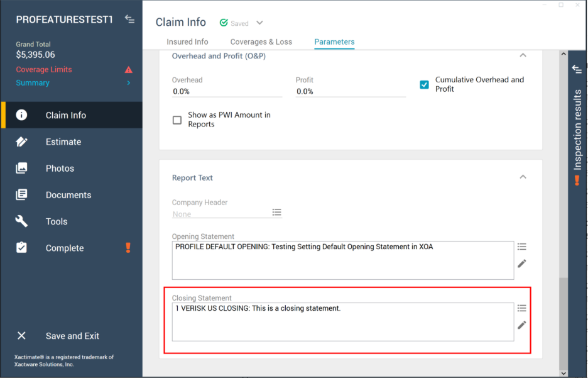Click the Company Header list icon
The image size is (588, 378).
tap(276, 213)
